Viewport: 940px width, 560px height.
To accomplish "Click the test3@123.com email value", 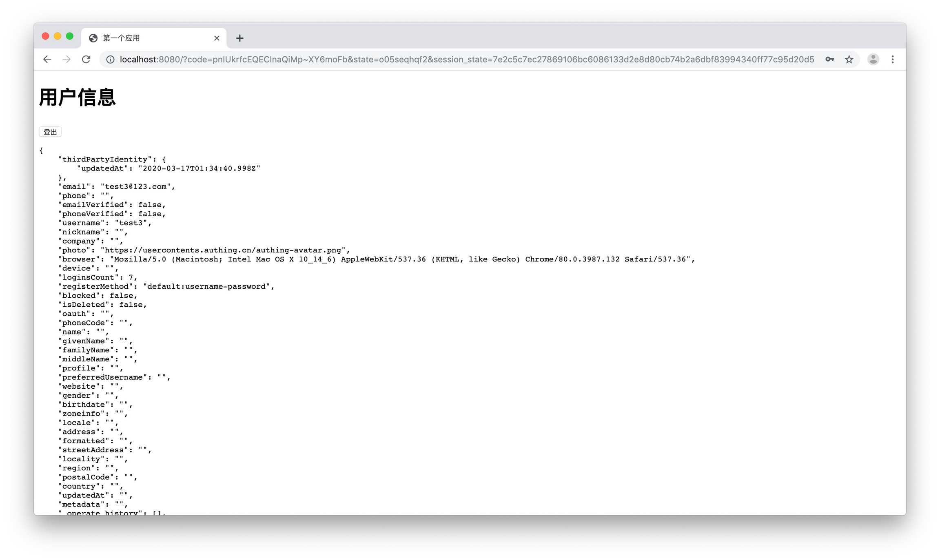I will pos(136,186).
